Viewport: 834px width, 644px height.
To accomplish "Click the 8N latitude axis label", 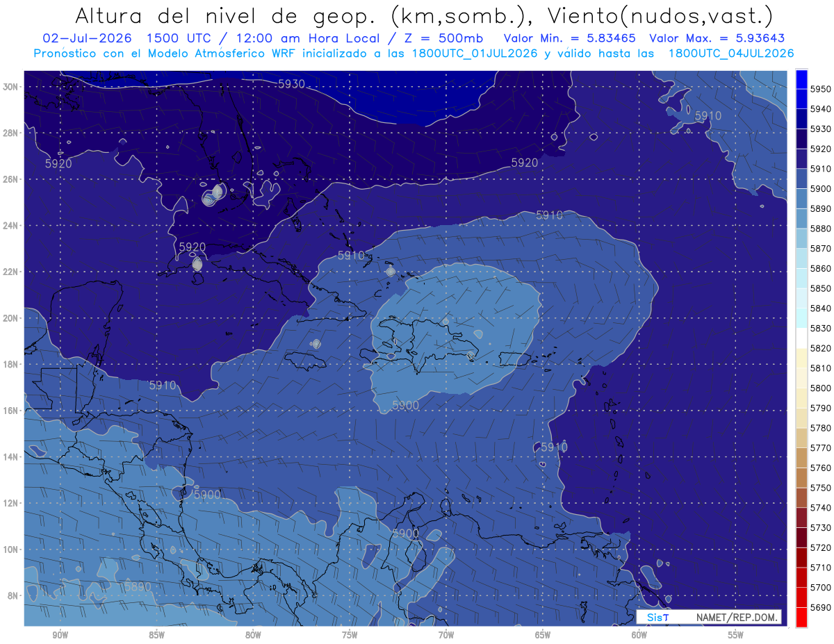I will 13,596.
